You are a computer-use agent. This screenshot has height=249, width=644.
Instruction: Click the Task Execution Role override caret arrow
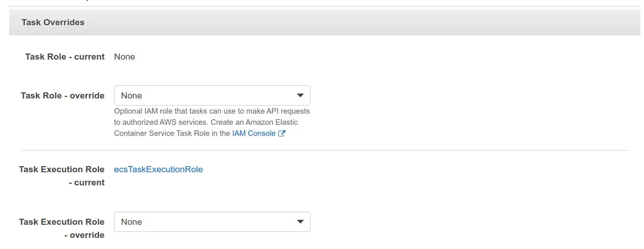coord(300,222)
